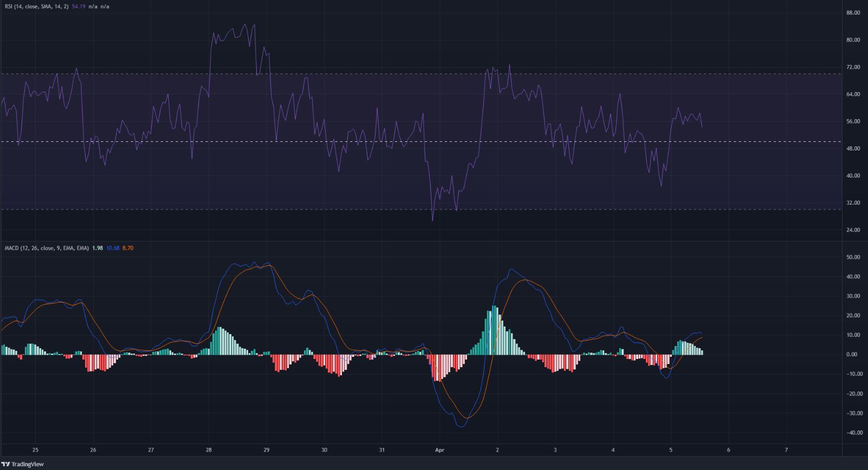Click the MACD signal value 8.70
Screen dimensions: 868x470
pos(128,248)
